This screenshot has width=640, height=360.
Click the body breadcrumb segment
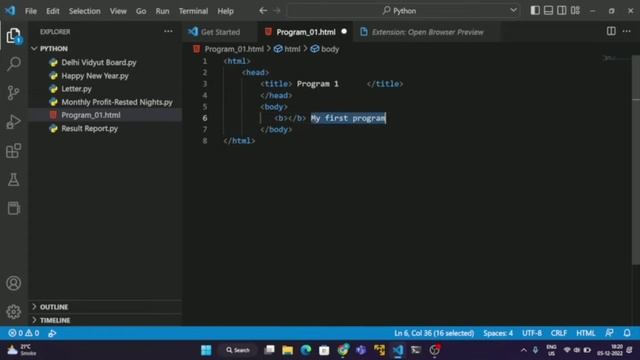(x=325, y=49)
